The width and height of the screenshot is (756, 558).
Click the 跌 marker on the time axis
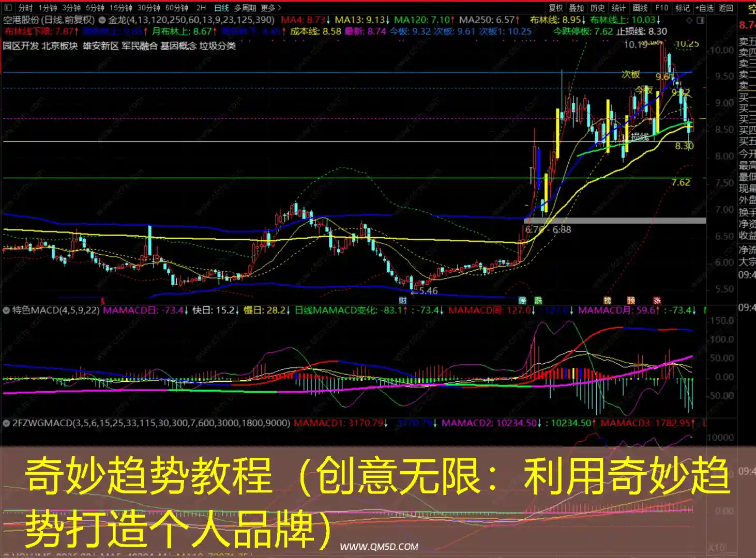(x=538, y=300)
